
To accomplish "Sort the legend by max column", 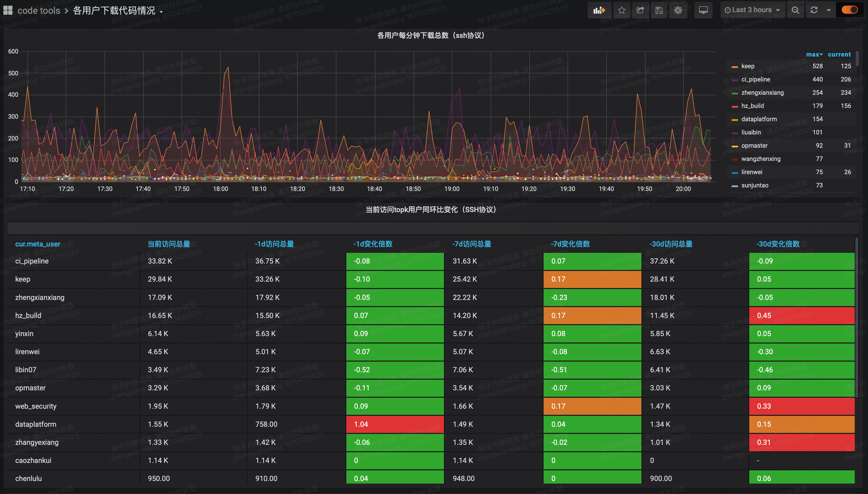I will (x=814, y=54).
